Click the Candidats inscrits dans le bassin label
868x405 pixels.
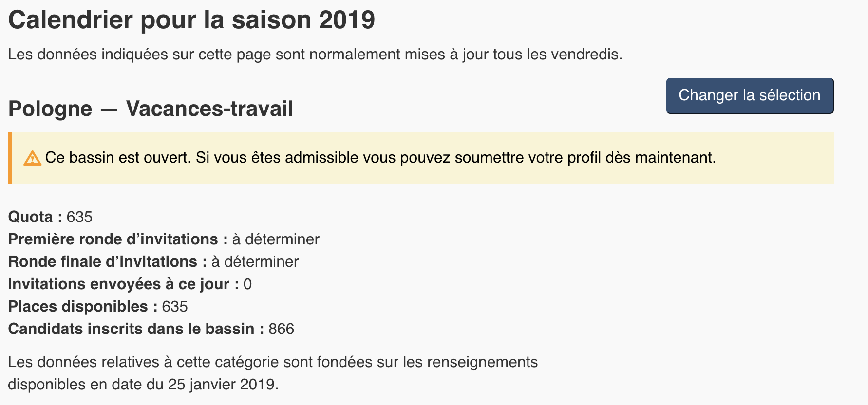(136, 329)
